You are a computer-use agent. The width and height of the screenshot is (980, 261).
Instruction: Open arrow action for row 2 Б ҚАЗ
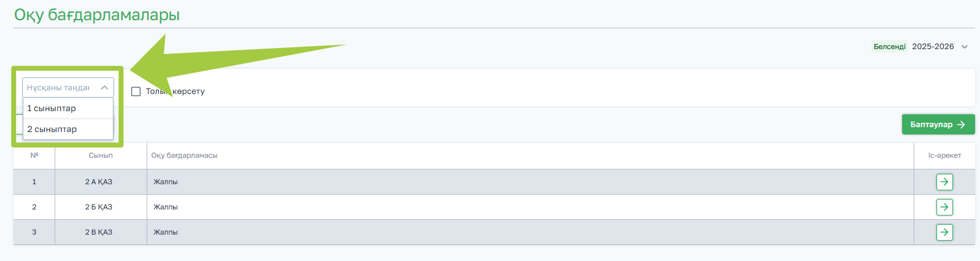pos(944,207)
